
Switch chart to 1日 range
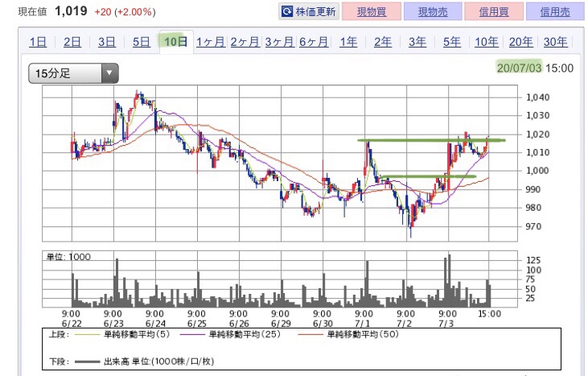pyautogui.click(x=38, y=42)
